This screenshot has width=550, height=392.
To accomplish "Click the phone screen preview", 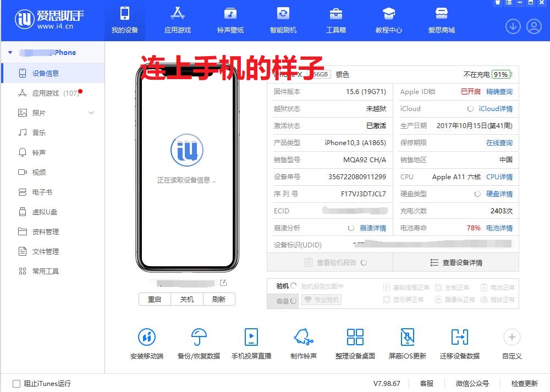I will (x=188, y=168).
